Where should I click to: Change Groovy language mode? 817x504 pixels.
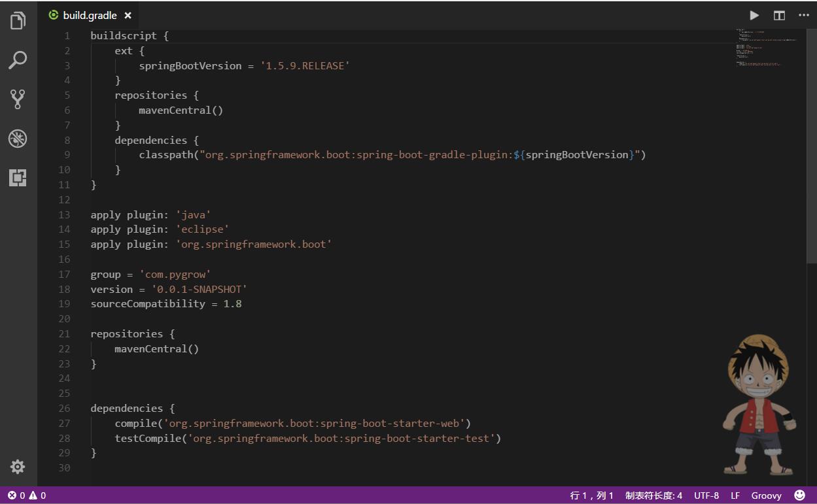click(x=766, y=496)
